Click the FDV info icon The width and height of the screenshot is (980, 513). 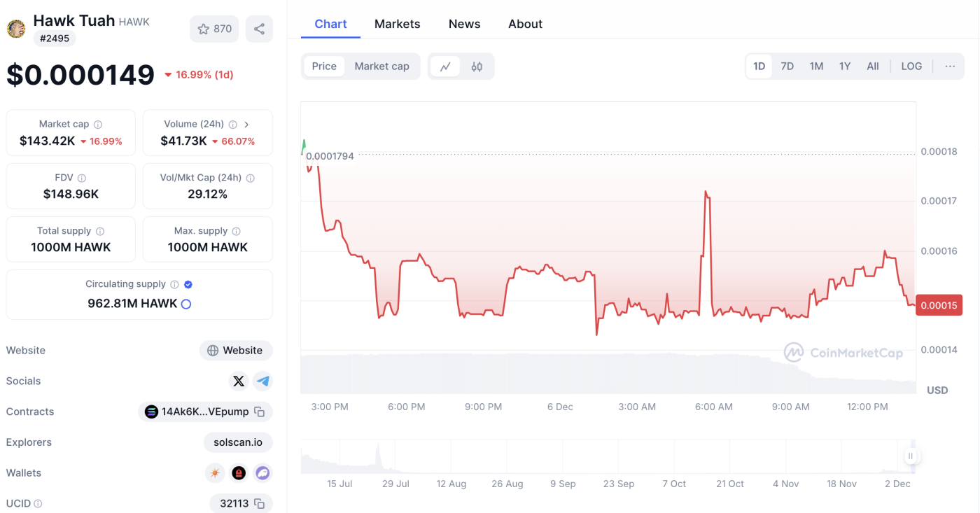point(82,178)
